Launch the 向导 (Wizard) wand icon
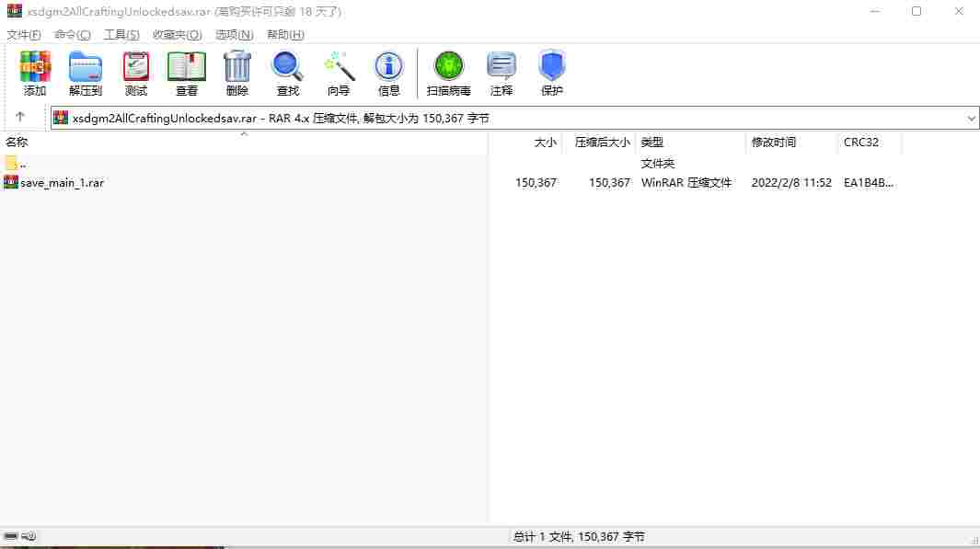Viewport: 980px width, 549px height. click(x=339, y=73)
